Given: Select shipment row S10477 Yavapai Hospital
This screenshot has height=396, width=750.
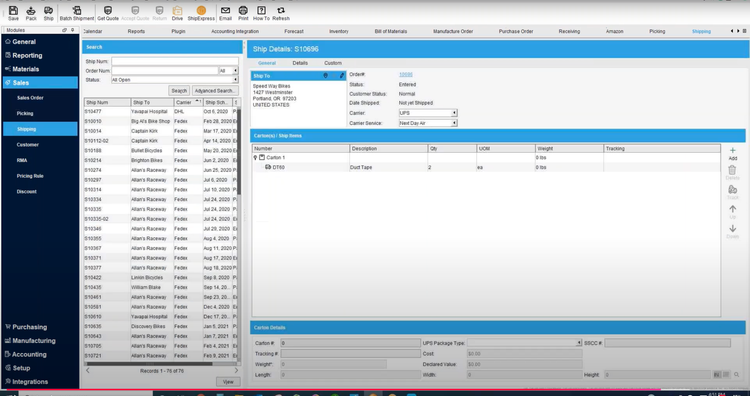Looking at the screenshot, I should pyautogui.click(x=161, y=111).
